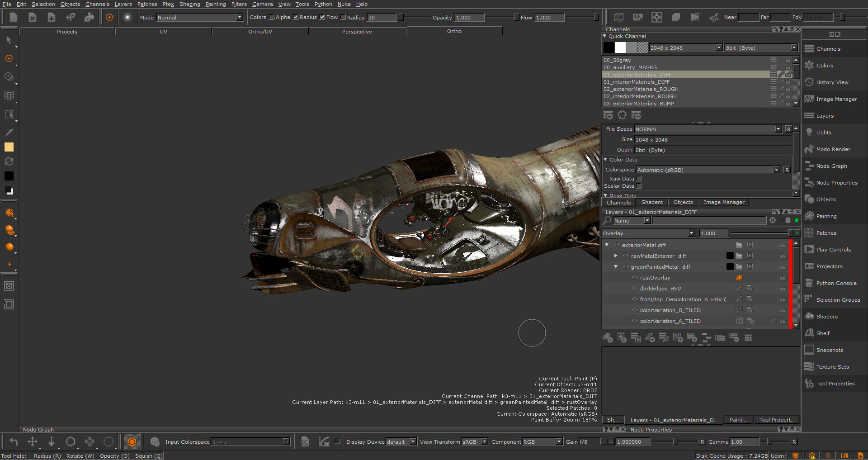Click the yellow foreground color swatch
The height and width of the screenshot is (460, 868).
coord(9,147)
